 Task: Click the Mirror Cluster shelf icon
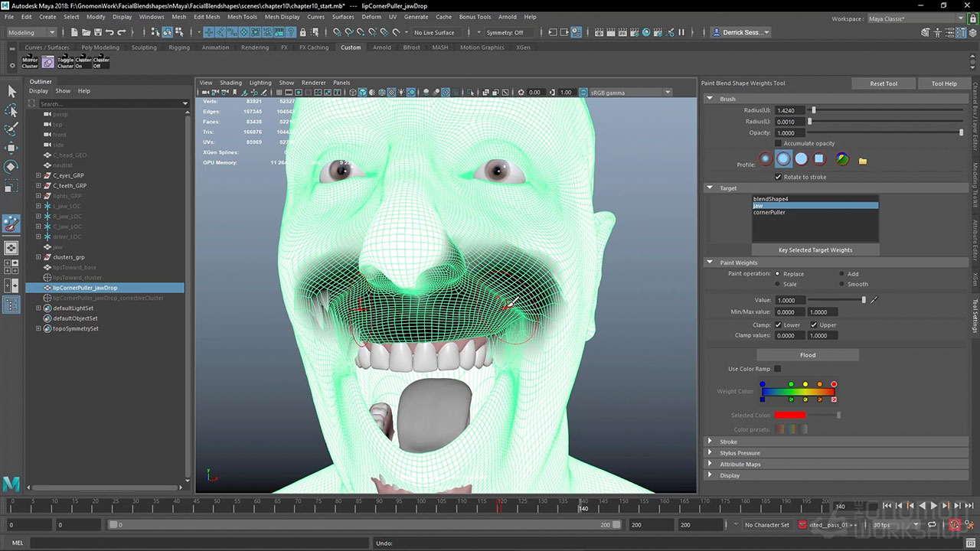(30, 62)
